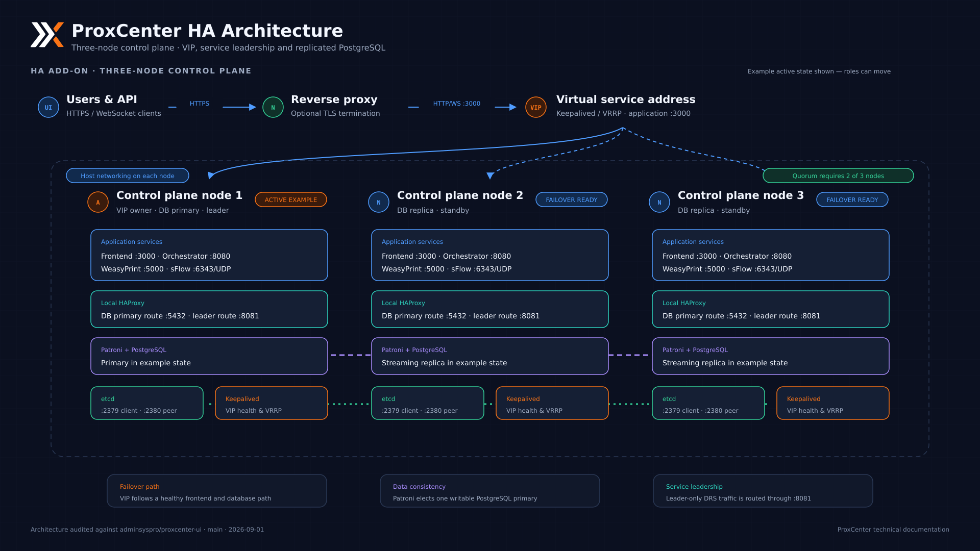Click 'HTTPS / WebSocket clients' text
Viewport: 980px width, 551px height.
click(x=114, y=113)
